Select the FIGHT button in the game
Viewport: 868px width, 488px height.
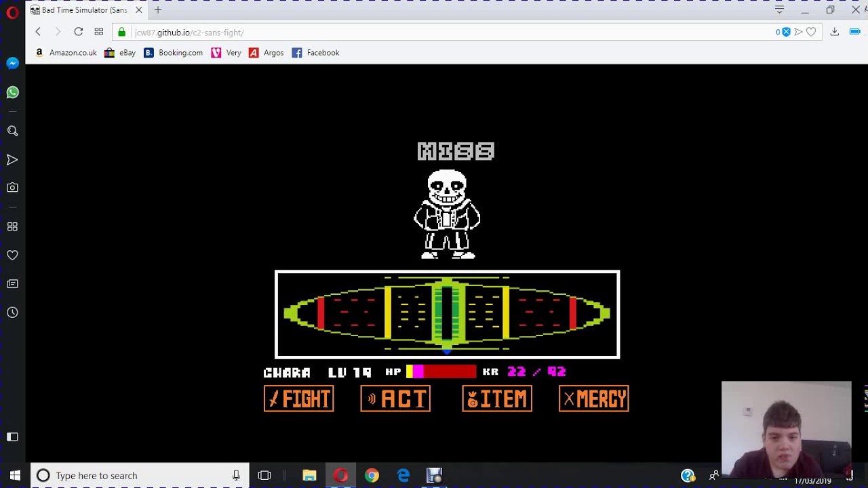tap(299, 399)
